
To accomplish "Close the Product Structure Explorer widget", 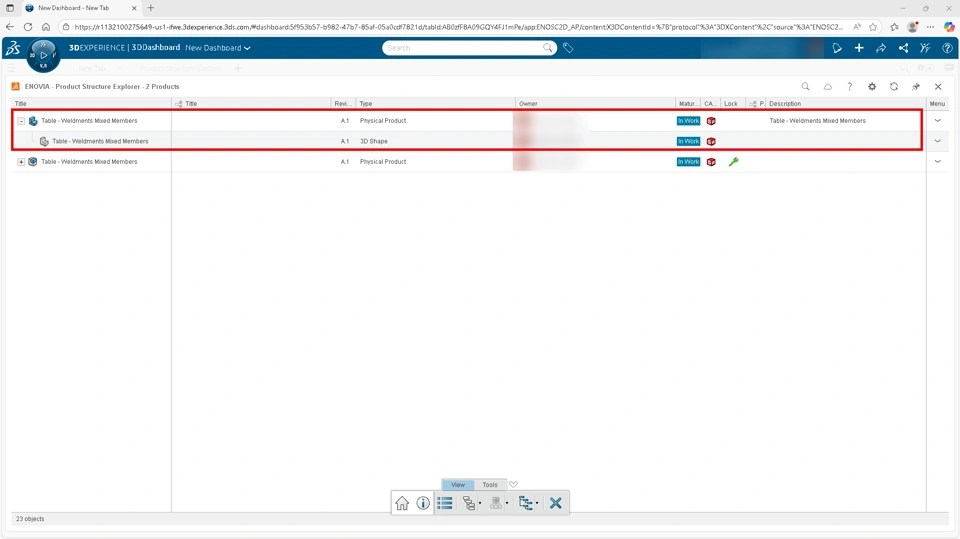I will click(x=938, y=86).
